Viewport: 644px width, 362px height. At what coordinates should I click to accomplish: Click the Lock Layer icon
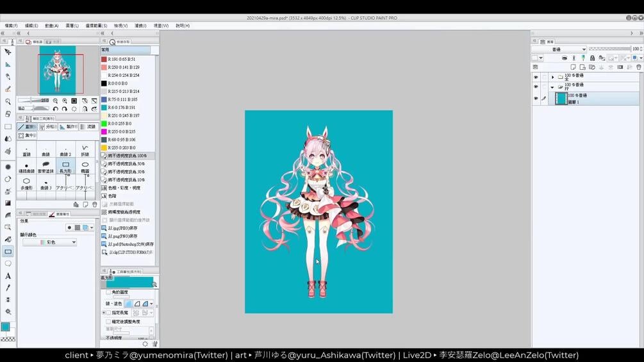point(592,58)
